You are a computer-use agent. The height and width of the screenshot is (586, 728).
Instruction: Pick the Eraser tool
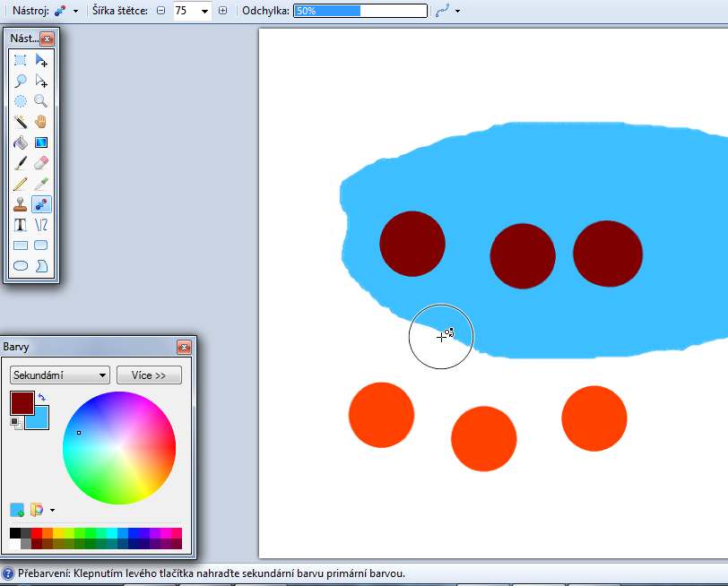coord(41,163)
